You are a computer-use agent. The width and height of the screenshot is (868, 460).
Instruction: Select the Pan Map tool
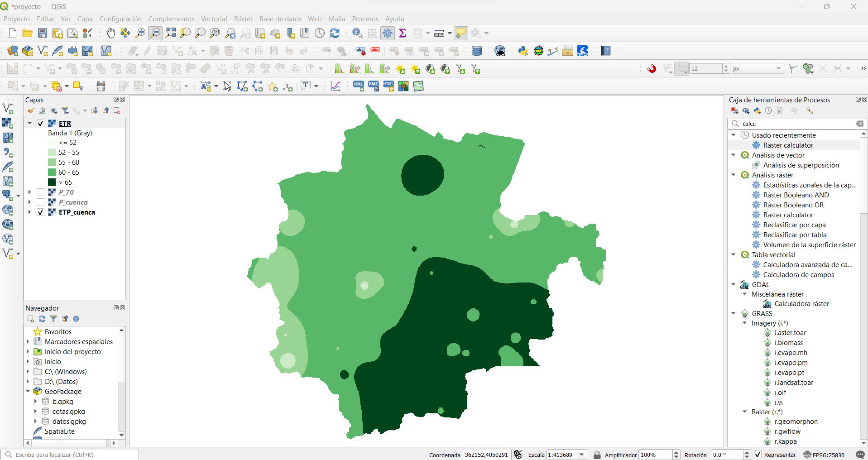(x=110, y=33)
